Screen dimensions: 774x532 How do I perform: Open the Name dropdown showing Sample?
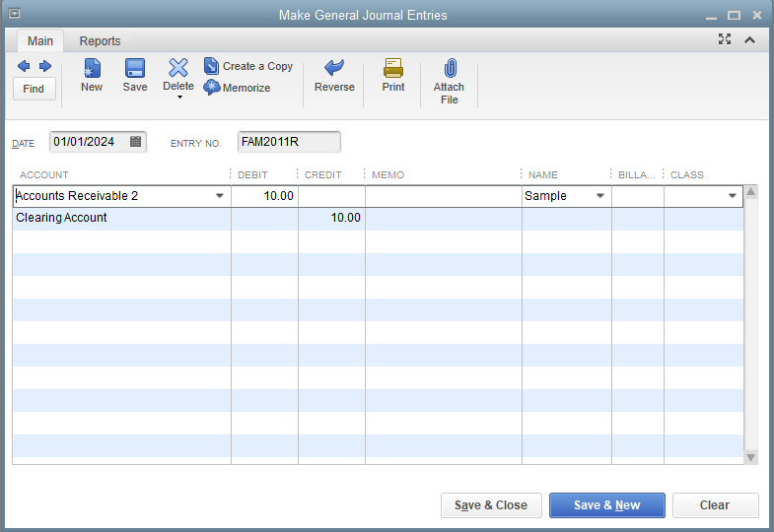point(600,196)
